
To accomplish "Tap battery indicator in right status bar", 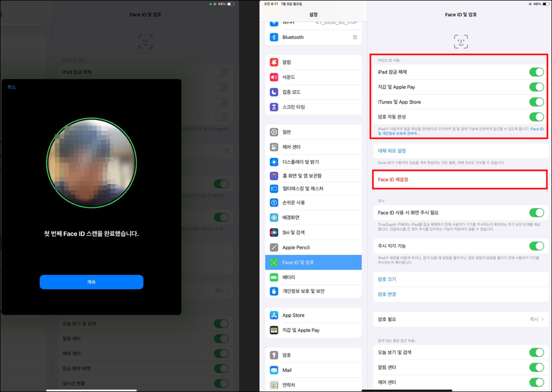I will coord(547,4).
